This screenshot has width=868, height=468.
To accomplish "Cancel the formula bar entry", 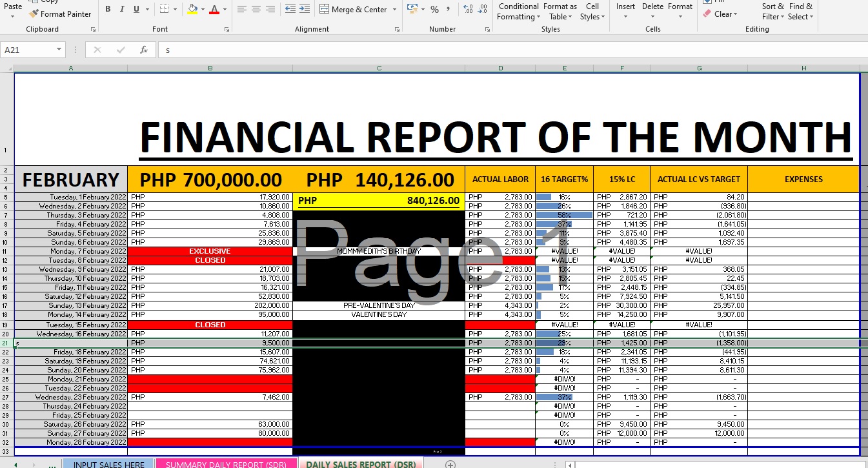I will 97,50.
